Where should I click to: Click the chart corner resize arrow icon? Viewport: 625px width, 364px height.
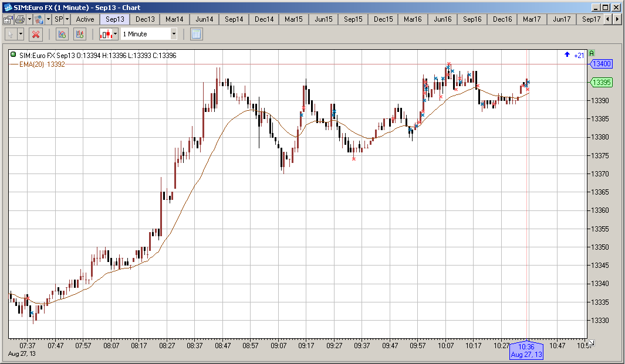click(x=591, y=343)
